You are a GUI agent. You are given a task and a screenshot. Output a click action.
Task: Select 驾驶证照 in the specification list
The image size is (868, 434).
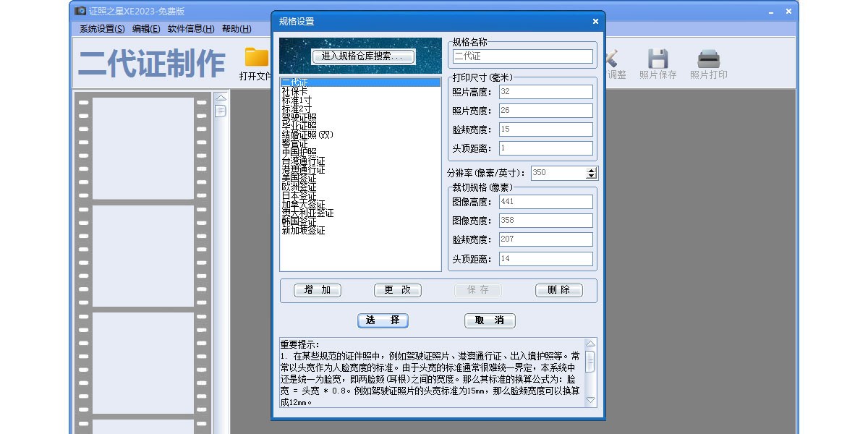(x=299, y=117)
